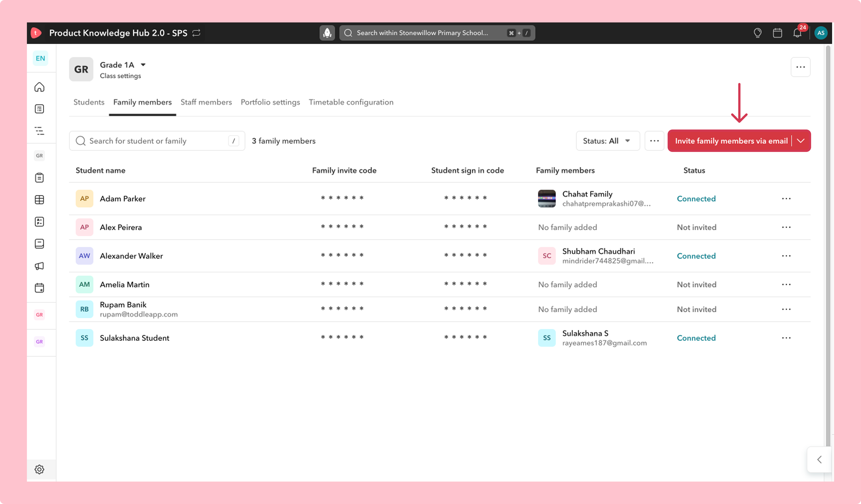
Task: Click Not invited status for Amelia Martin
Action: coord(696,285)
